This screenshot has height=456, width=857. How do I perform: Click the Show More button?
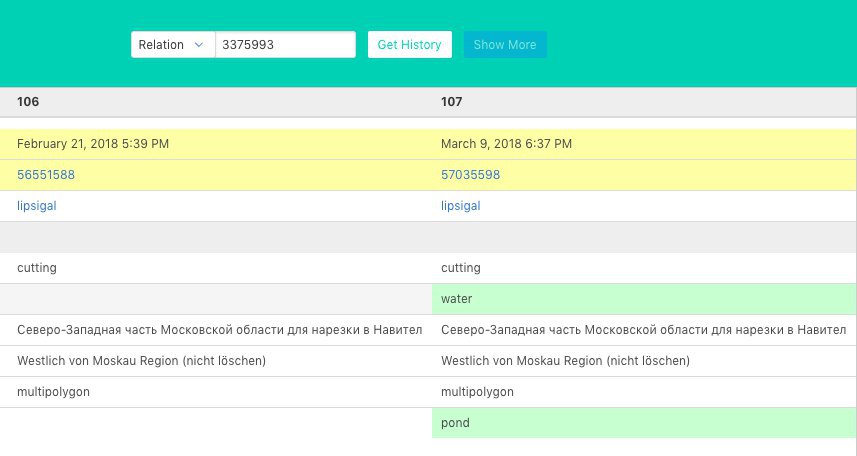click(x=505, y=45)
